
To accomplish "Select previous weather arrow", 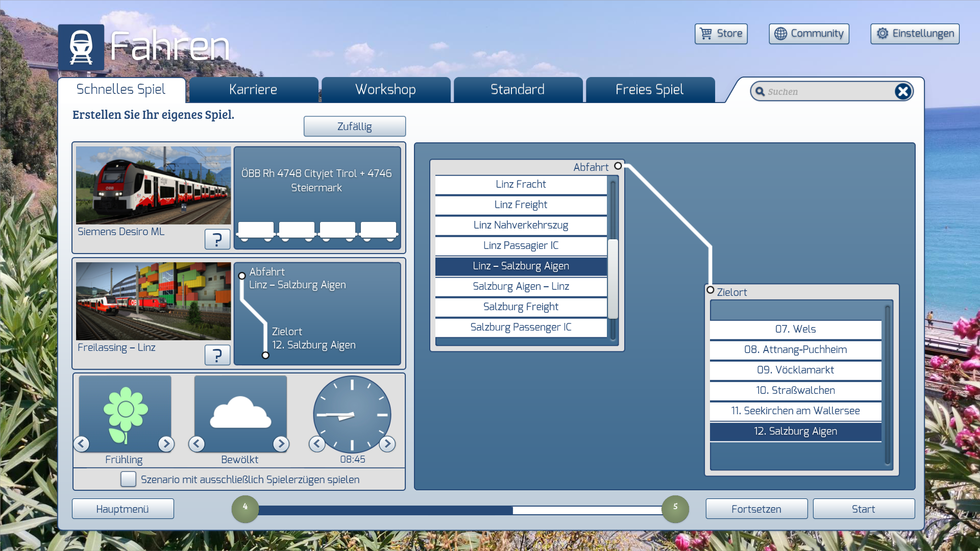I will 197,444.
